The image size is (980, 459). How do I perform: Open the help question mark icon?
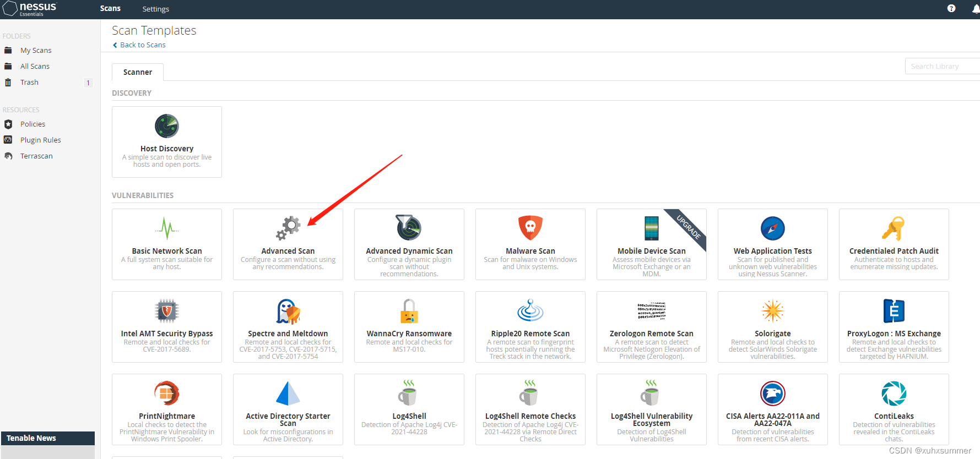951,8
